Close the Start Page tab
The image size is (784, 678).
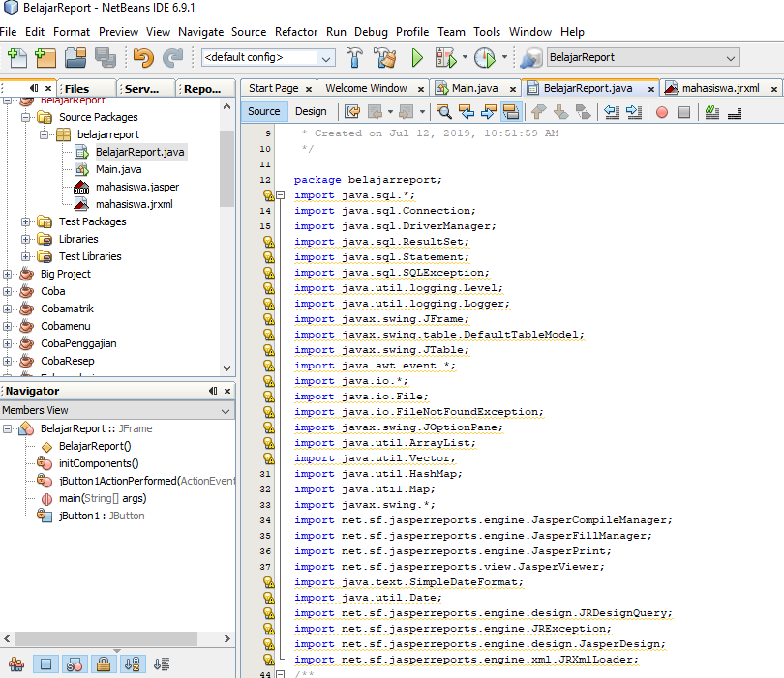(309, 89)
